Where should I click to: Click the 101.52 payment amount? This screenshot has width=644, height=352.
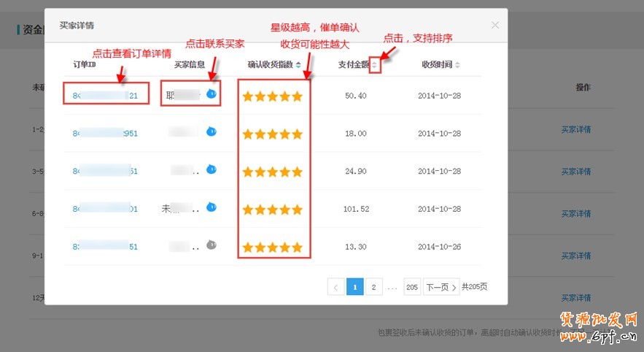[356, 209]
